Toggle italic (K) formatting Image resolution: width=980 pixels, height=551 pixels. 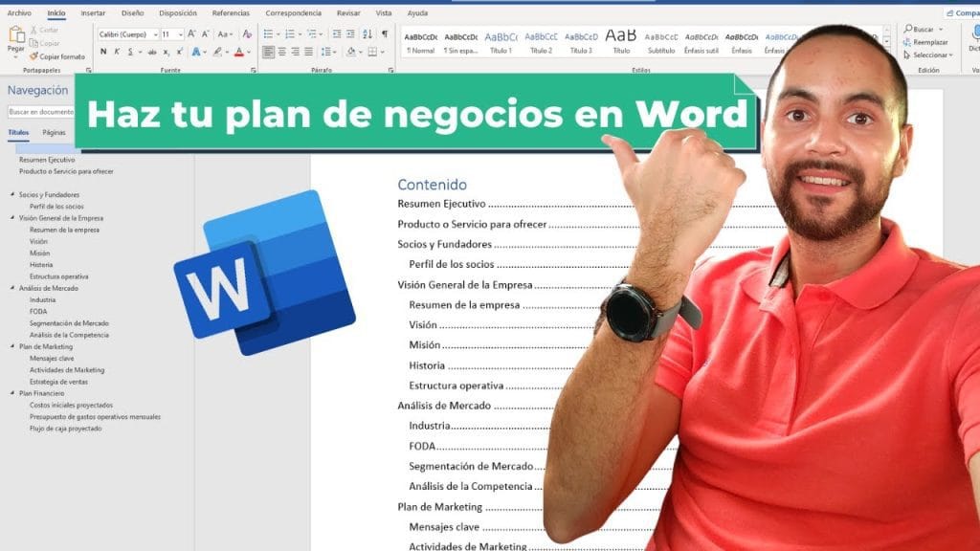117,52
